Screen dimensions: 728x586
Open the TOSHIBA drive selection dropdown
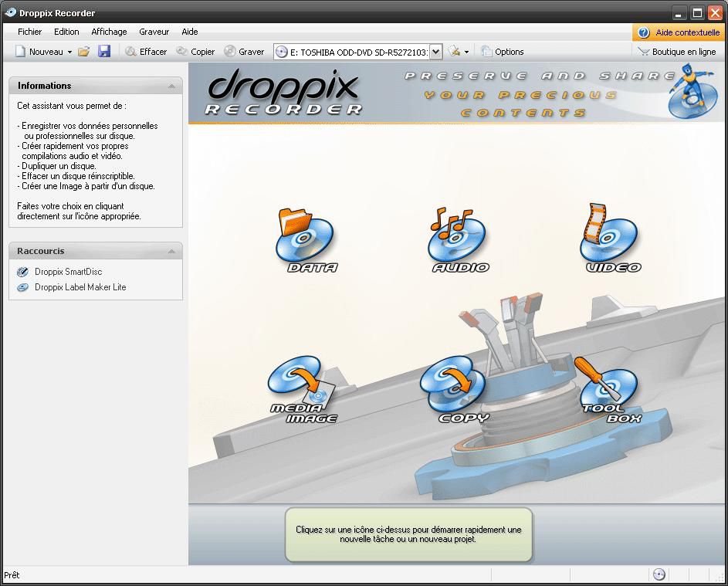(436, 52)
